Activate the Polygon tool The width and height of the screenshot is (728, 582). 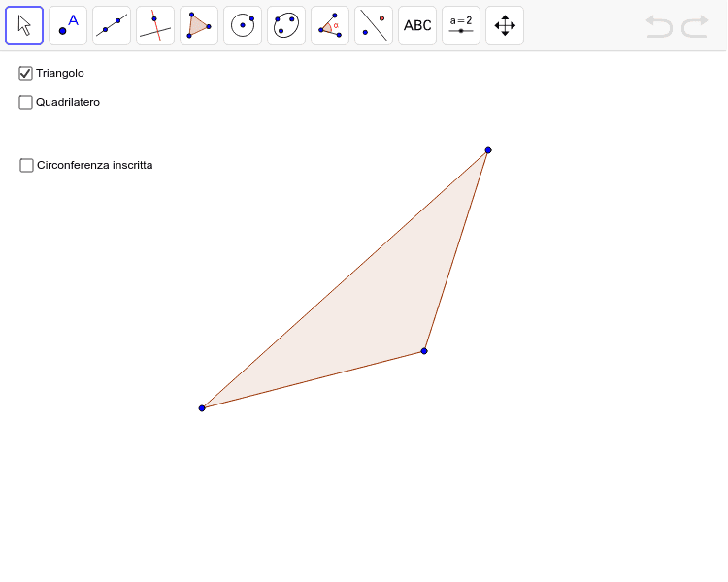pos(199,25)
